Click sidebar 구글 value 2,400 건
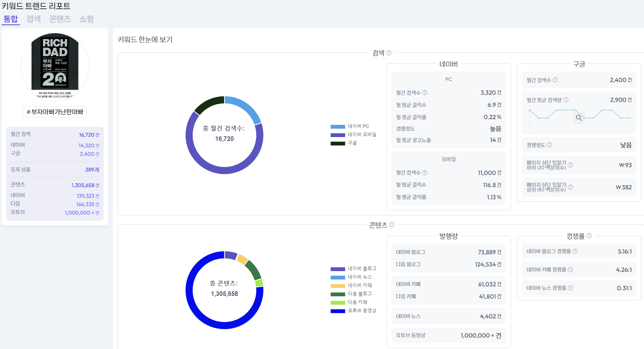The width and height of the screenshot is (644, 349). (89, 154)
